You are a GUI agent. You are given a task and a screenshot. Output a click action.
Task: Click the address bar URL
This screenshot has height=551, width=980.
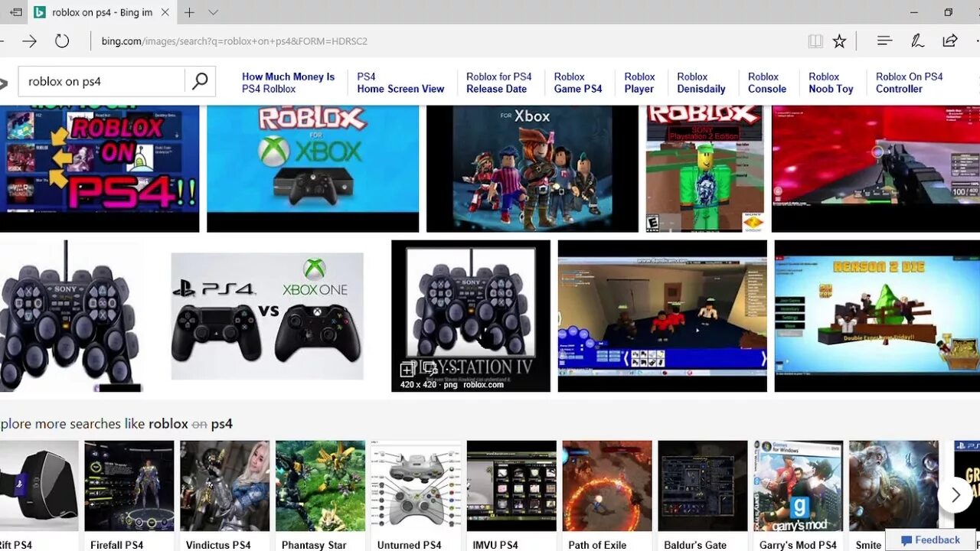pos(234,41)
